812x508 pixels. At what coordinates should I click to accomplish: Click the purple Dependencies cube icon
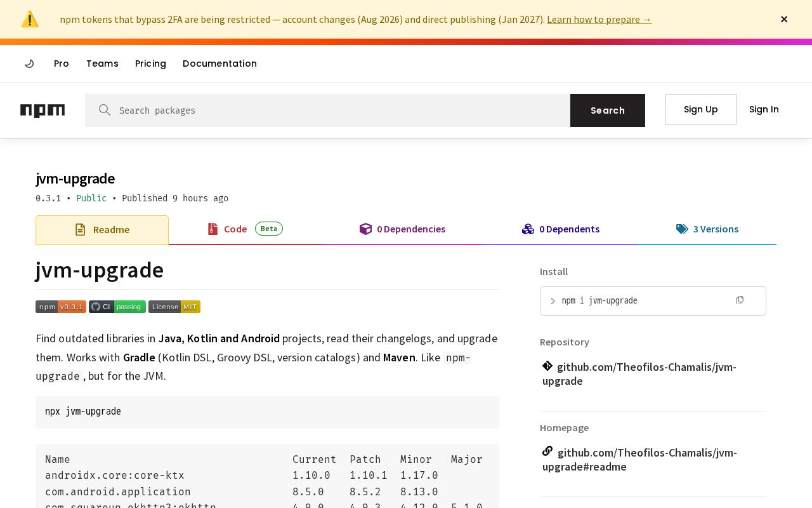(x=365, y=229)
